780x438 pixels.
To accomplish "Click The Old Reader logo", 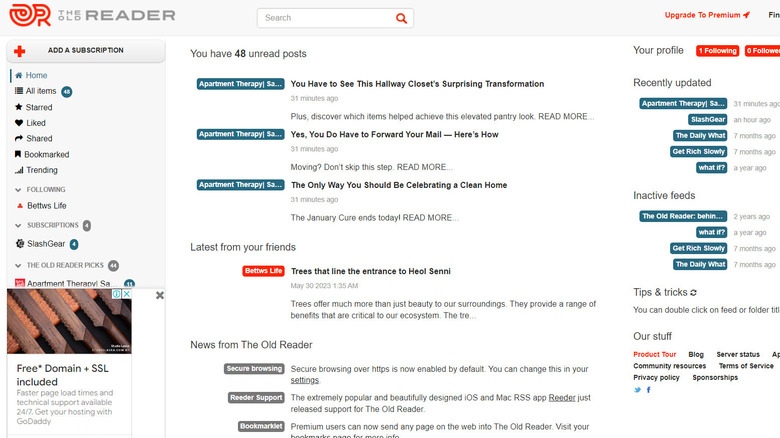I will 93,15.
